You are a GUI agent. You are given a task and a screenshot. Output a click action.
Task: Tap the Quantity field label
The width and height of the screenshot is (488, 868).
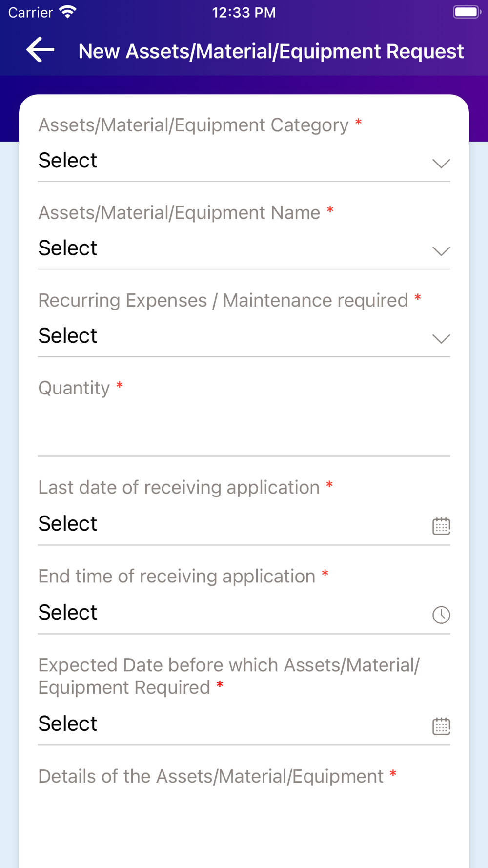click(x=74, y=388)
